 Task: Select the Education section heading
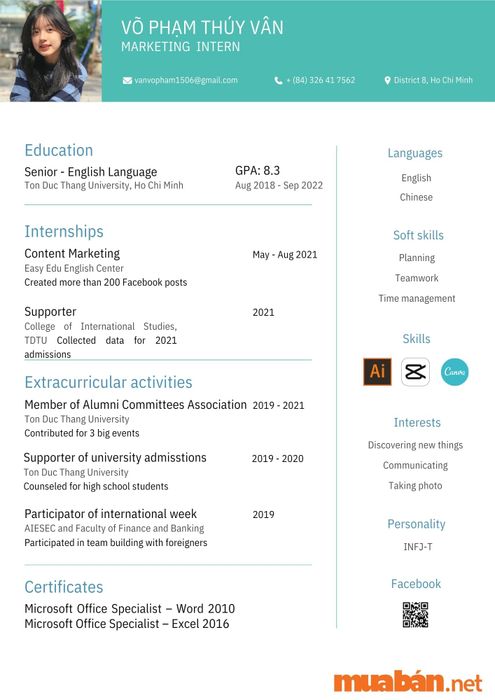click(58, 150)
